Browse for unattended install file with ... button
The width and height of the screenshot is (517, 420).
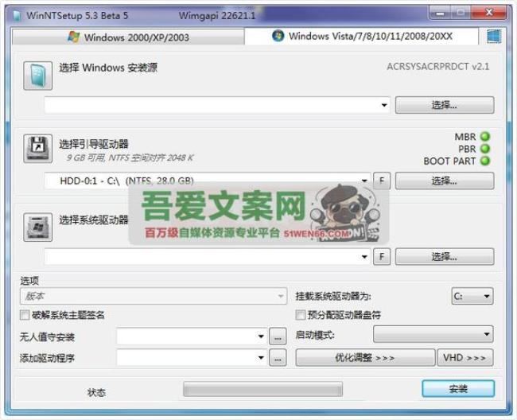pyautogui.click(x=278, y=336)
